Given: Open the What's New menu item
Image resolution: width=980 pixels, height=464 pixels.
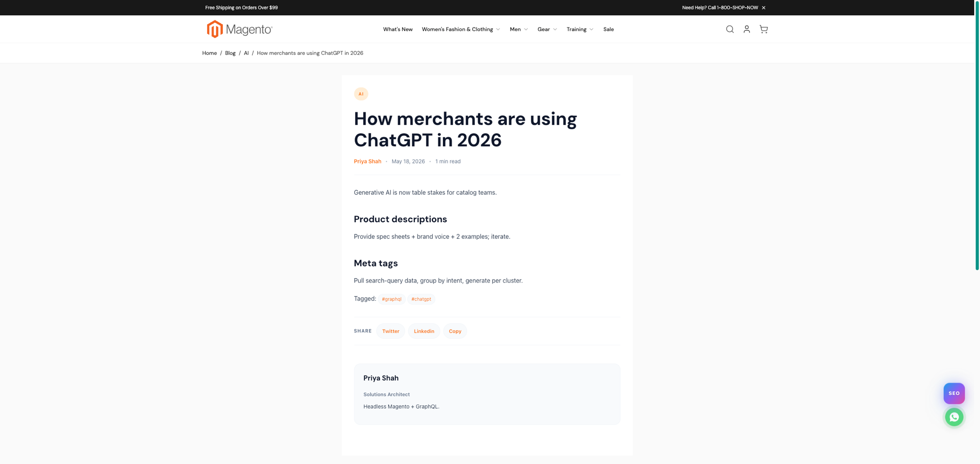Looking at the screenshot, I should click(x=398, y=29).
